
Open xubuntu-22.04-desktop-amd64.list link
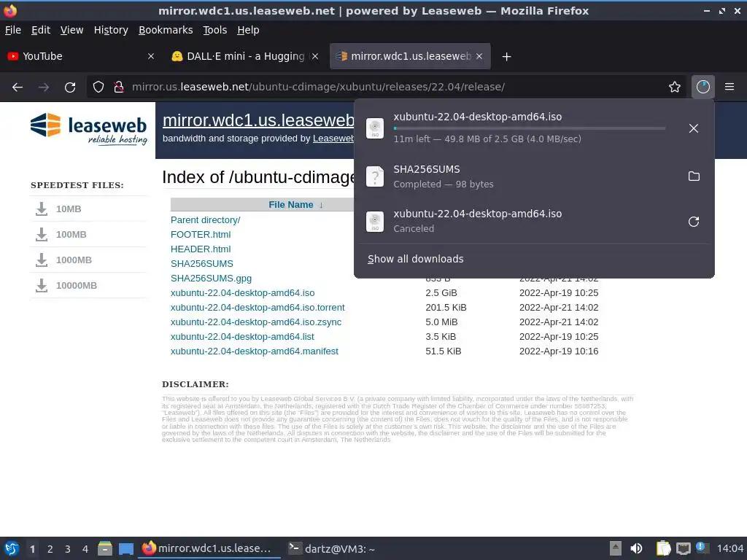(242, 337)
